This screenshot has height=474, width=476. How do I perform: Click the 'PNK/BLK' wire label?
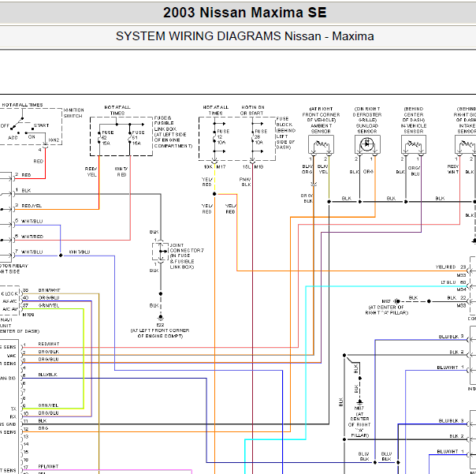click(x=245, y=182)
